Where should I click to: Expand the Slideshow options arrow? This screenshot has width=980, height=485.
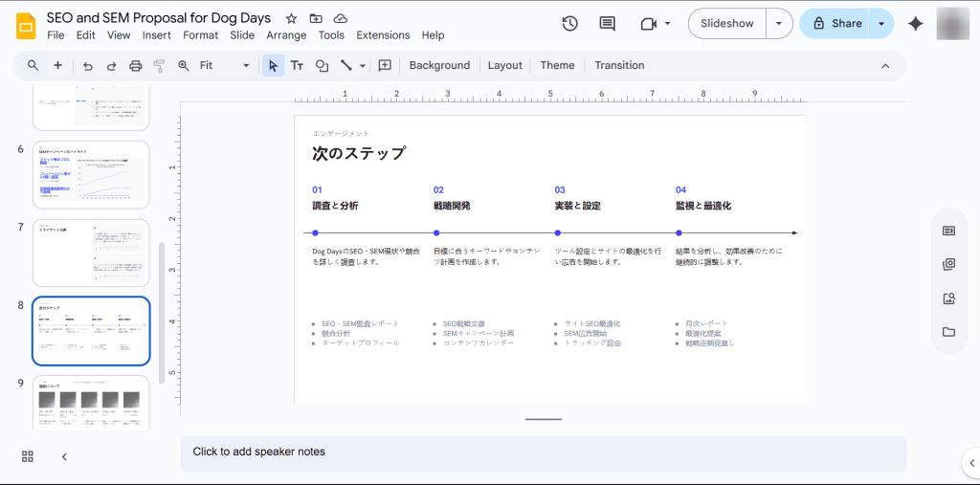tap(780, 23)
